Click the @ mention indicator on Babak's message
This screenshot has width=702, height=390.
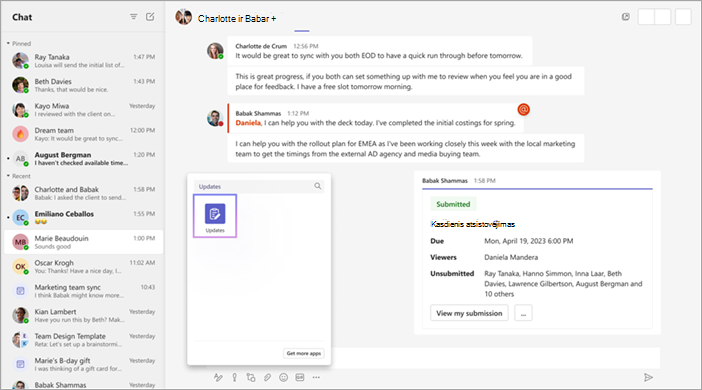point(523,109)
